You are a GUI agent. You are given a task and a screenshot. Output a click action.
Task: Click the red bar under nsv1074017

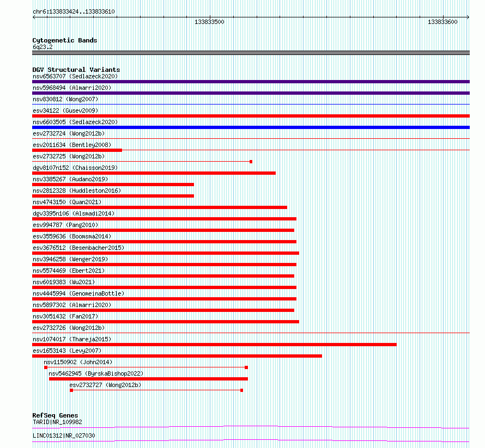pos(214,345)
